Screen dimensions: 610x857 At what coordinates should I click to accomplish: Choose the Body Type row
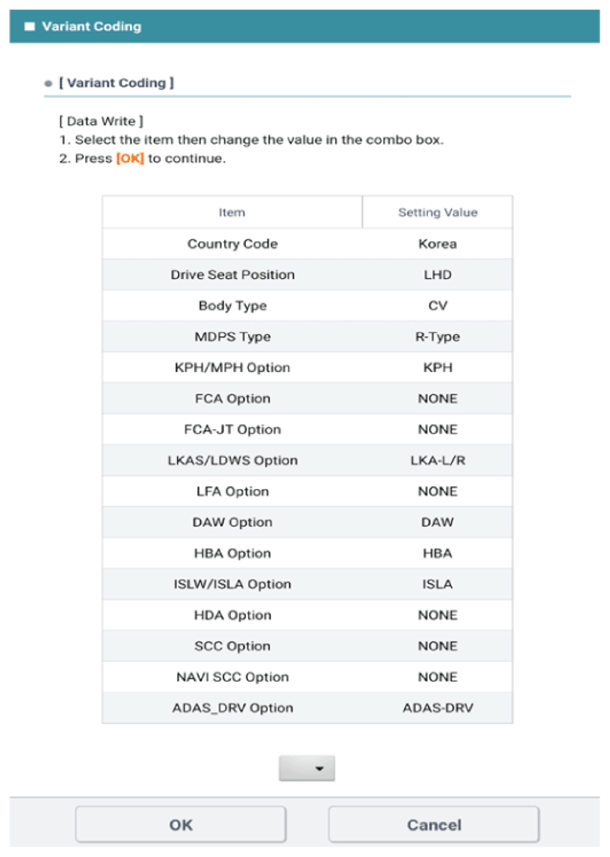(x=307, y=306)
